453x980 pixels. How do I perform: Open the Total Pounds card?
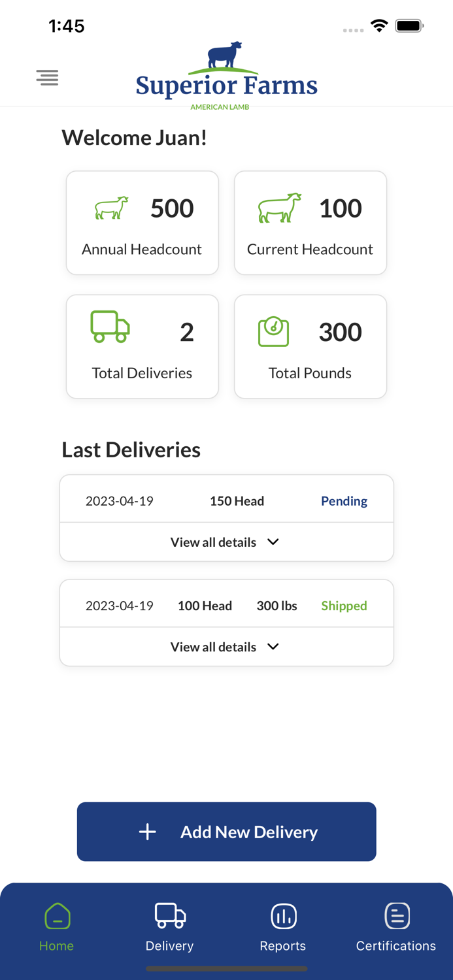(310, 346)
